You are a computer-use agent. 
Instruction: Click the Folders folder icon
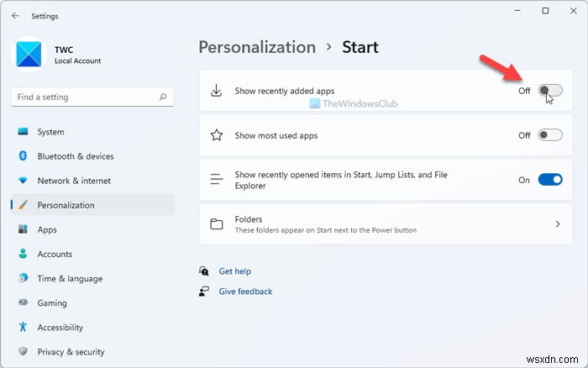(217, 224)
